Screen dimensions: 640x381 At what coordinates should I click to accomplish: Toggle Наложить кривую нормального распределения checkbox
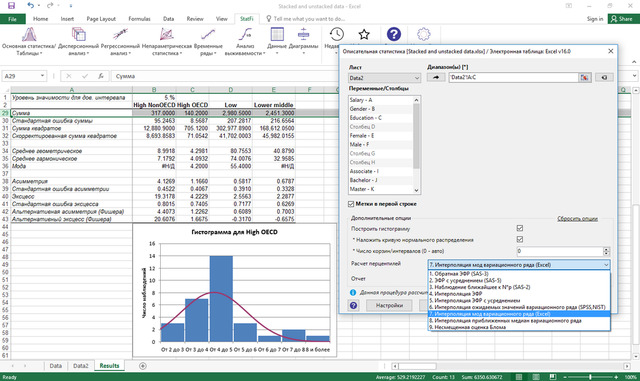(x=520, y=239)
